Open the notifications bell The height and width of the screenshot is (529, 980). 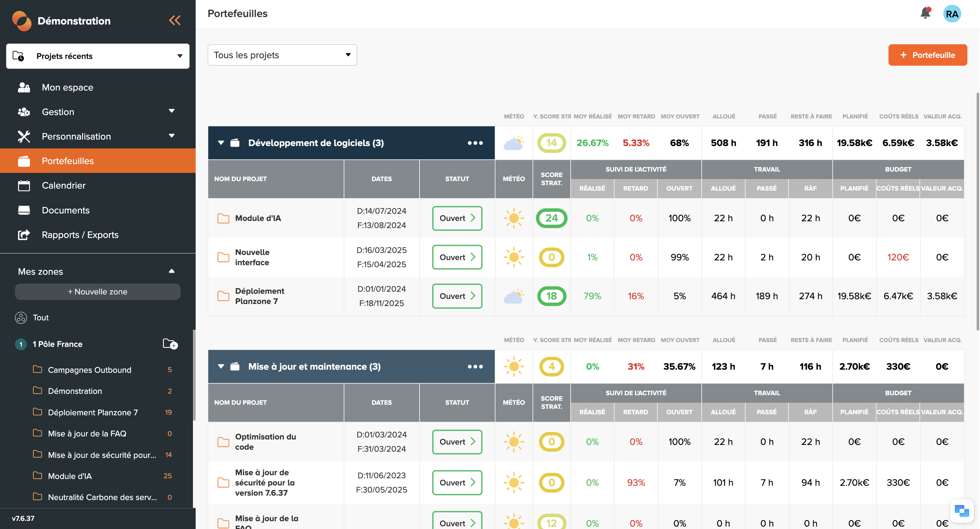pyautogui.click(x=925, y=13)
